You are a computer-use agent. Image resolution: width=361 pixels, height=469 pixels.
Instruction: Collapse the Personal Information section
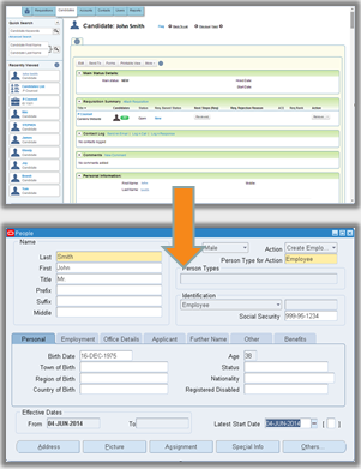pos(79,176)
